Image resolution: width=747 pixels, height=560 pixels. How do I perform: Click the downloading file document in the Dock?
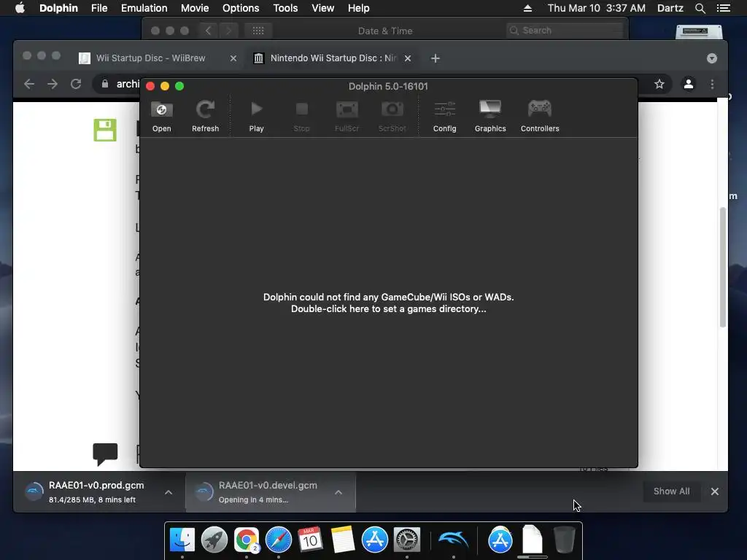(532, 540)
